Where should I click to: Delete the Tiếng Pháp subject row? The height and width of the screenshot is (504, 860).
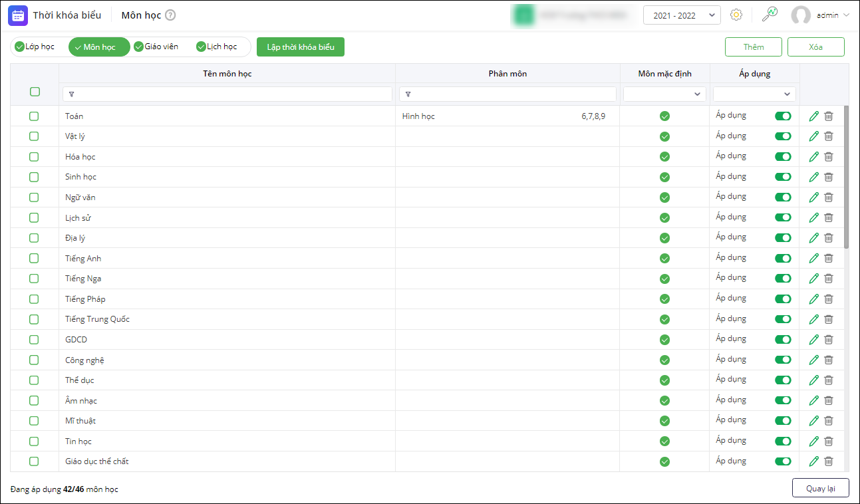(829, 299)
